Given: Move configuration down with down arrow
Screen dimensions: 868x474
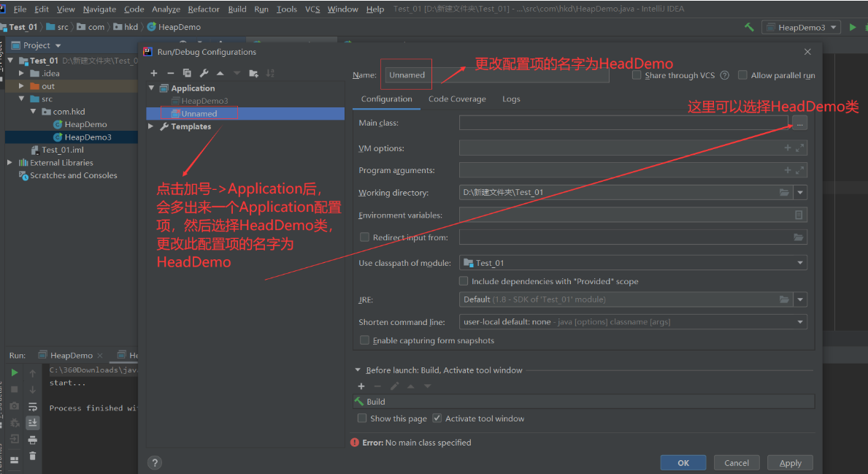Looking at the screenshot, I should [237, 73].
